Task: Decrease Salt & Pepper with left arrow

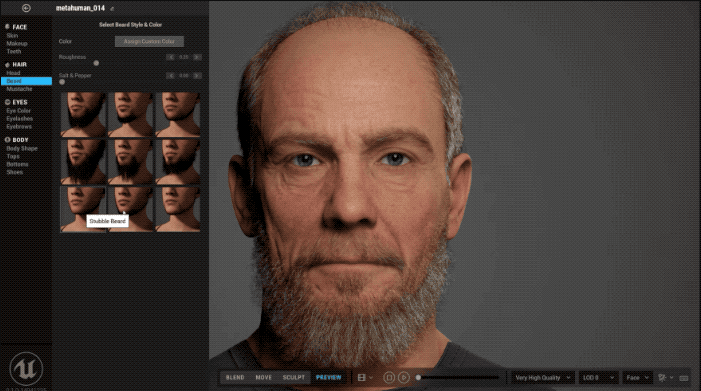Action: tap(170, 76)
